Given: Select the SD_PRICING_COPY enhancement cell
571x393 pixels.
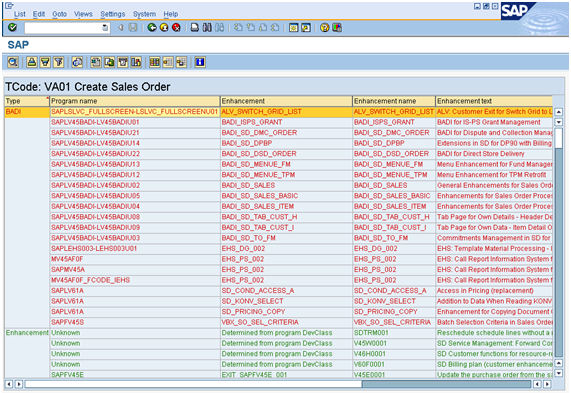Looking at the screenshot, I should (x=287, y=312).
